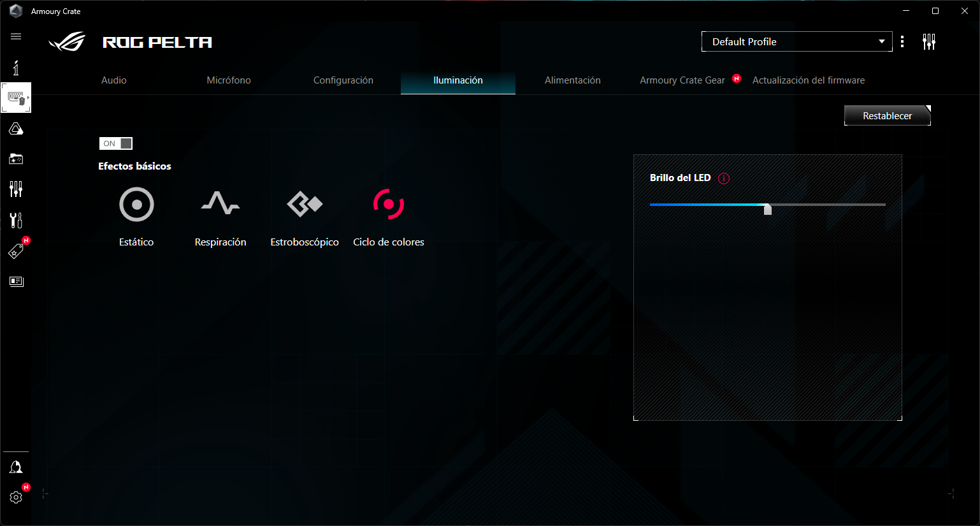Screen dimensions: 980x526
Task: Open the News icon in sidebar
Action: click(16, 281)
